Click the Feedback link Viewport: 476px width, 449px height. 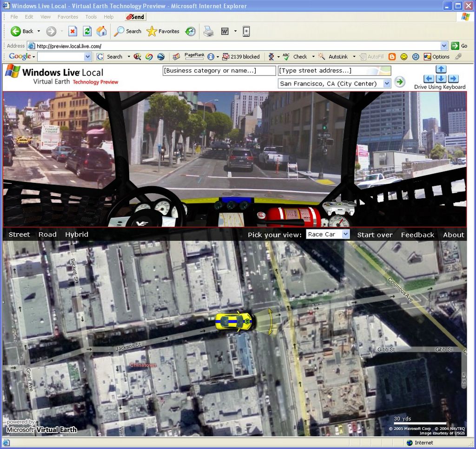pos(417,235)
